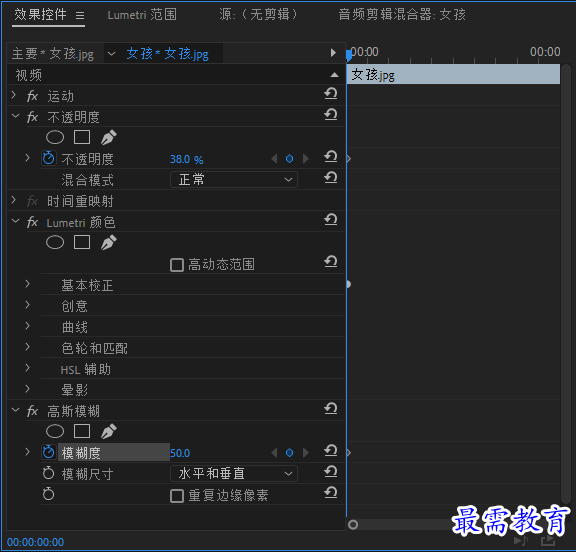Edit the 38.0 % opacity value
The image size is (576, 552).
187,159
